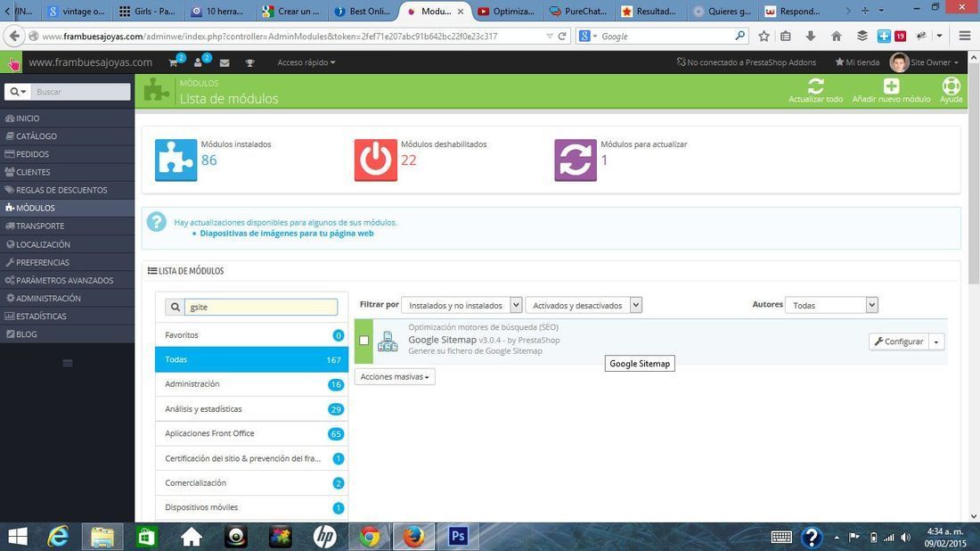Open Photoshop from taskbar
Viewport: 980px width, 551px height.
coord(458,537)
